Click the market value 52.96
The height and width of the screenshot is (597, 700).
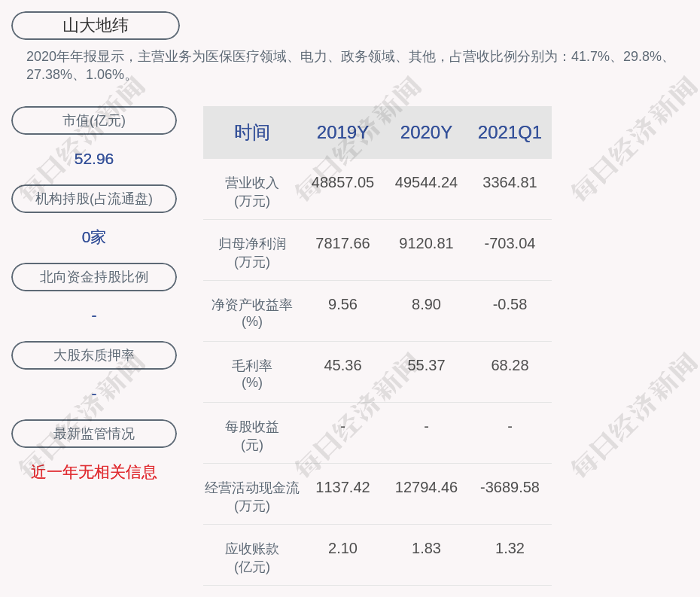point(94,159)
